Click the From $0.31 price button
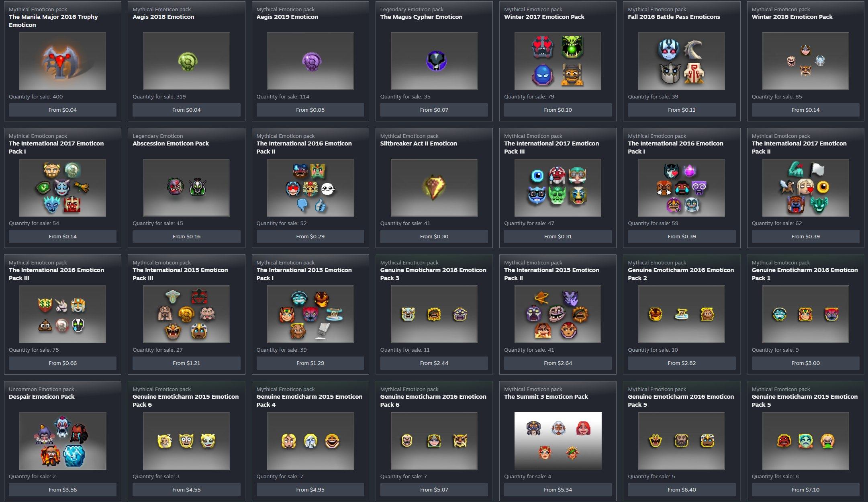The height and width of the screenshot is (502, 868). 558,236
